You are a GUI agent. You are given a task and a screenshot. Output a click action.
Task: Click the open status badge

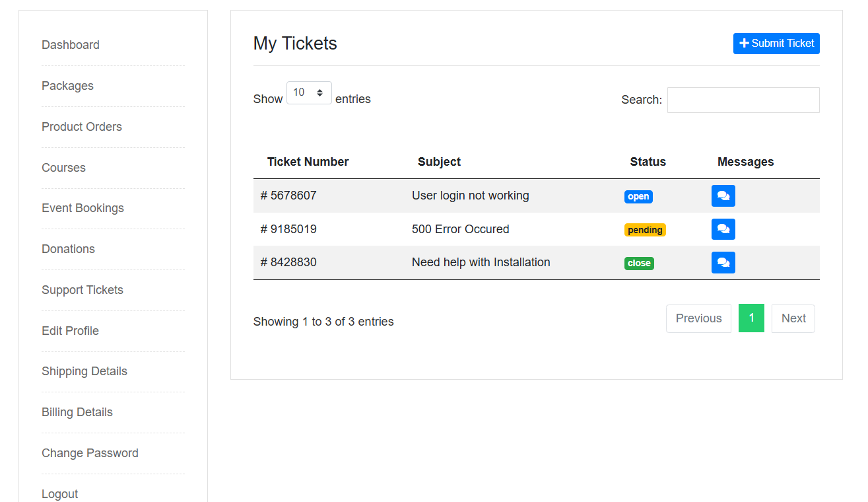(638, 196)
